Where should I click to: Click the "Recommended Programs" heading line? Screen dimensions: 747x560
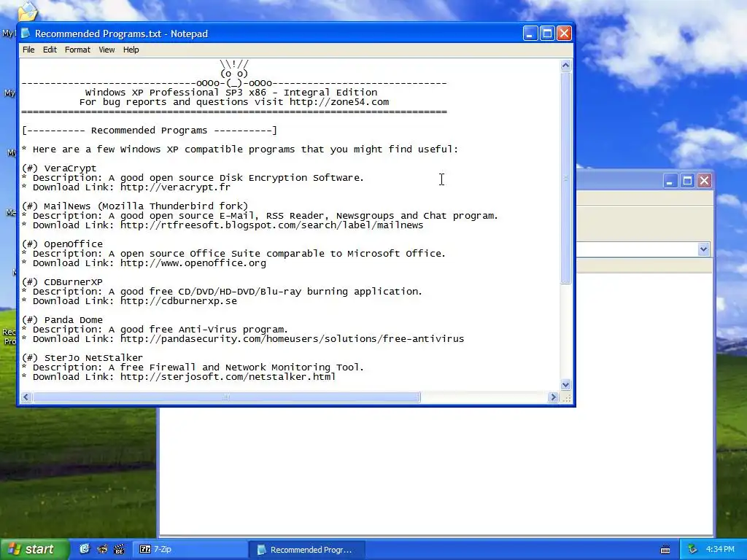(149, 131)
